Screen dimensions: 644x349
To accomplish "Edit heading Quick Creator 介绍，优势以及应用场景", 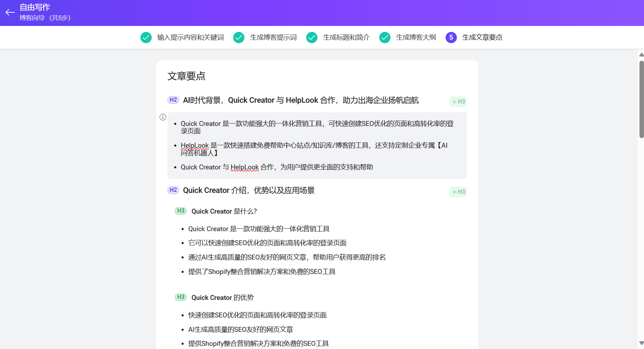I will (249, 190).
